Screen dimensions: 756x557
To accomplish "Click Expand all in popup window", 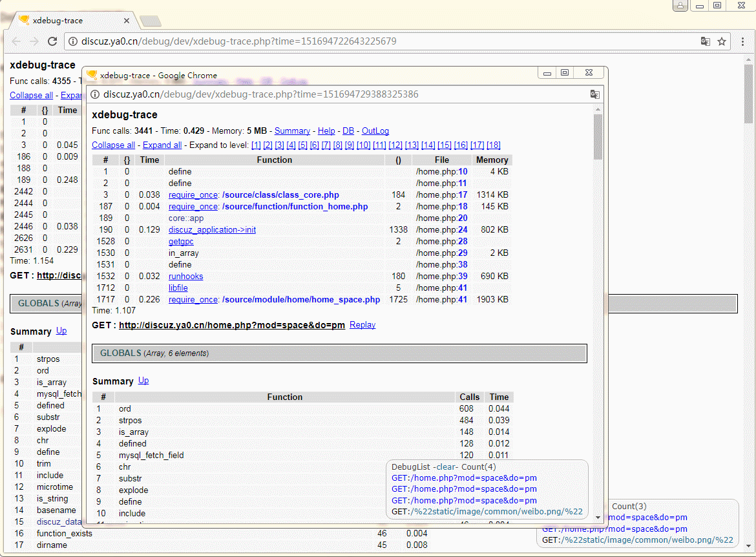I will [x=162, y=145].
